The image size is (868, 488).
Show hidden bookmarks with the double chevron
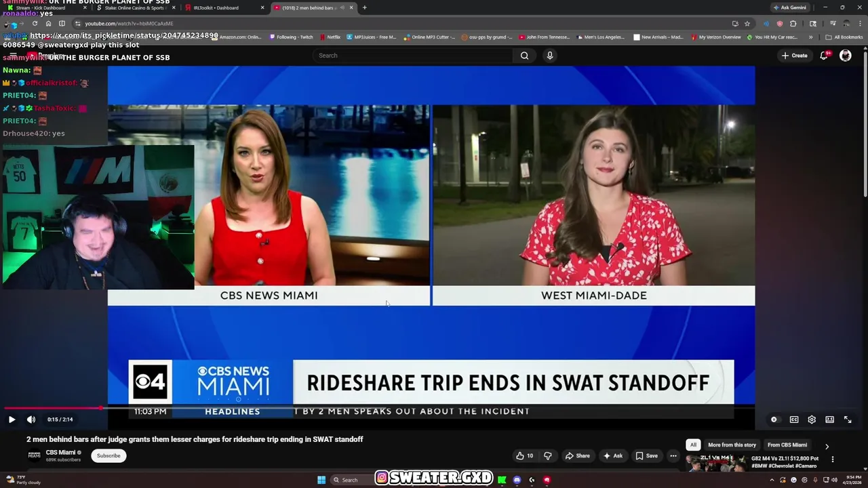pos(811,37)
